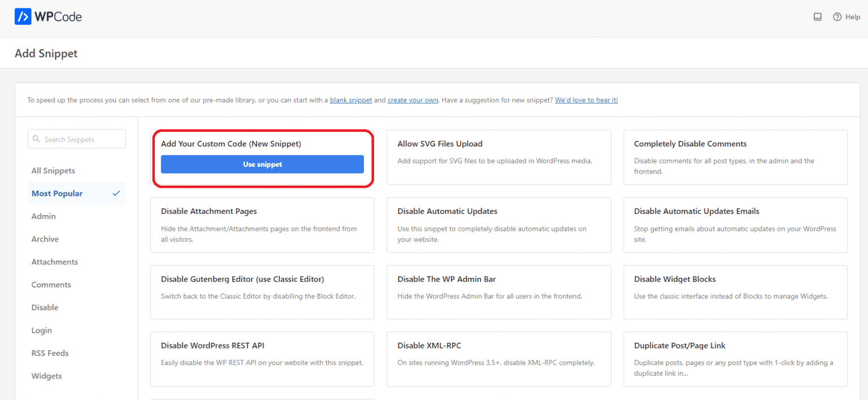Select the Archive category
868x400 pixels.
point(45,239)
